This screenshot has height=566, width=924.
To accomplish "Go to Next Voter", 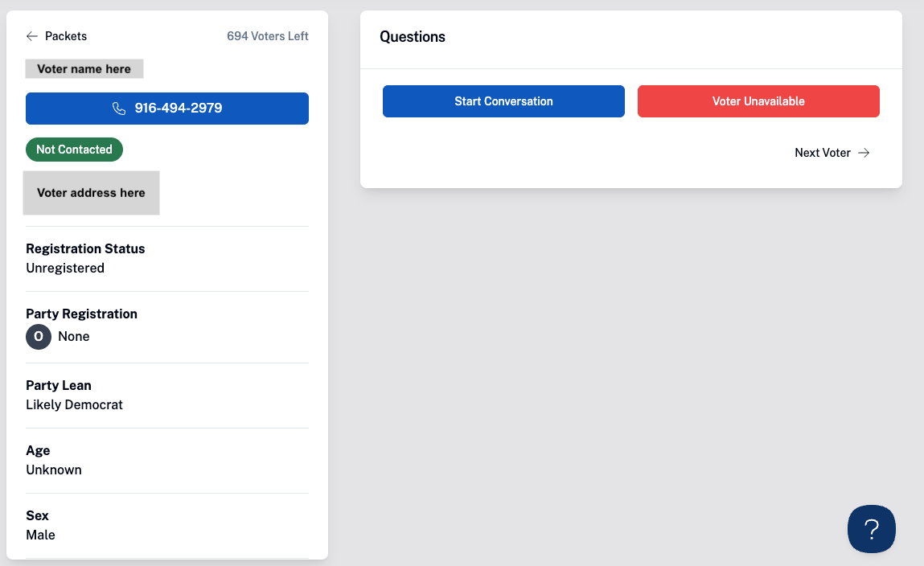I will point(832,153).
